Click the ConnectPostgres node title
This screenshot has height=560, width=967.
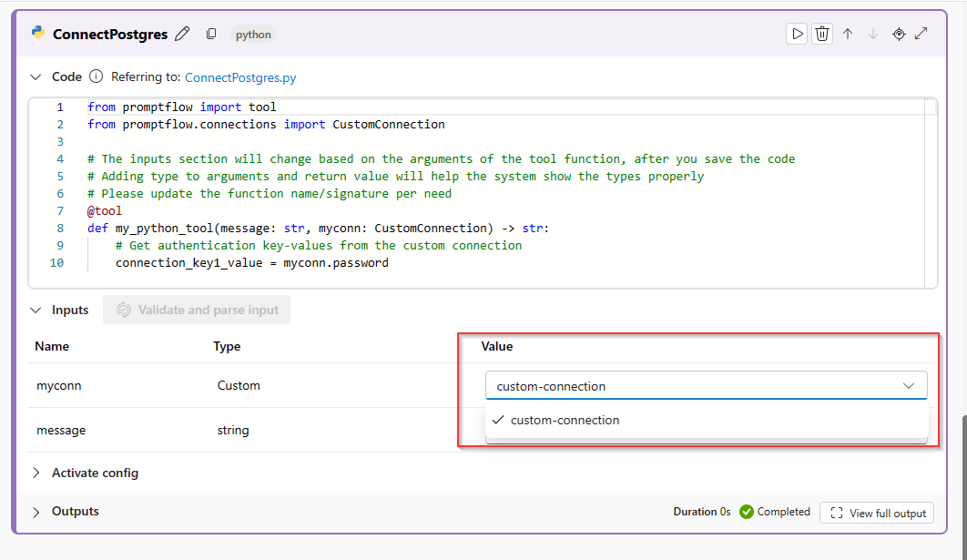pyautogui.click(x=110, y=35)
